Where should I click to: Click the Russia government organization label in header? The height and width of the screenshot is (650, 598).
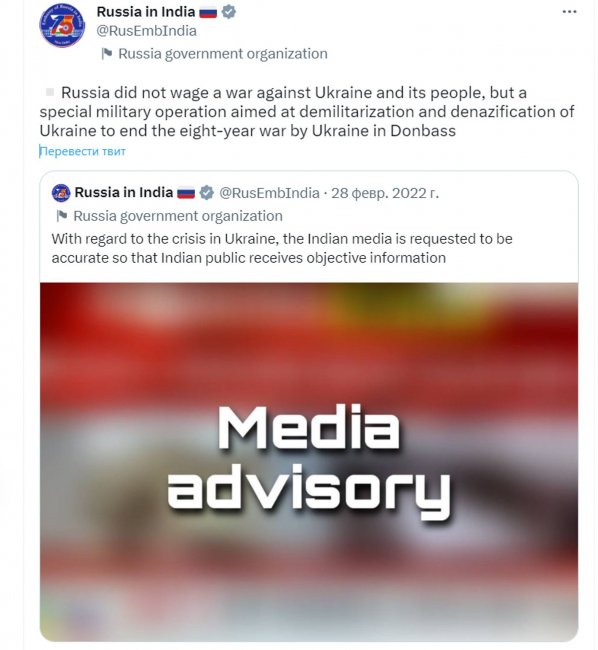(223, 54)
